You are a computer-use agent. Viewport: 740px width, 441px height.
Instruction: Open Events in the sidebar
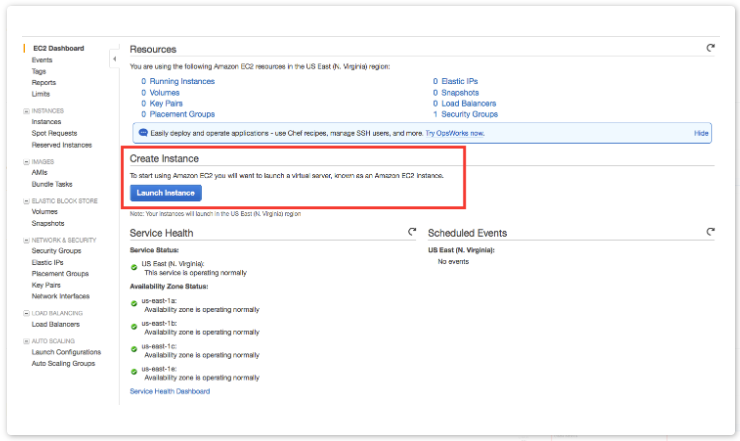point(42,60)
